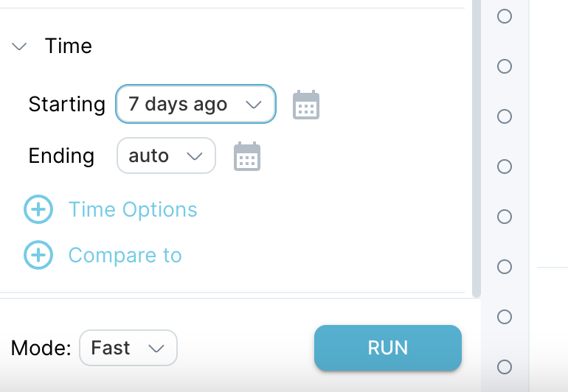Select the sixth radio circle from top
This screenshot has height=392, width=568.
505,267
